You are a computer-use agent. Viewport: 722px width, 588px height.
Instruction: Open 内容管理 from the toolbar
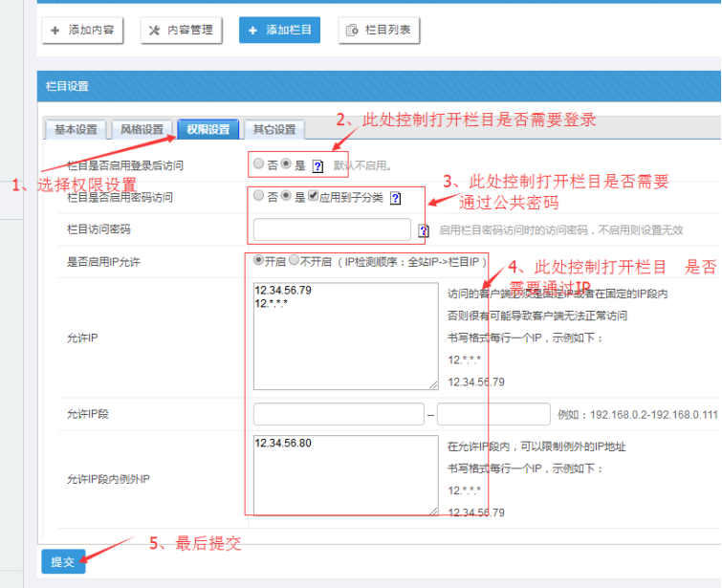coord(182,31)
